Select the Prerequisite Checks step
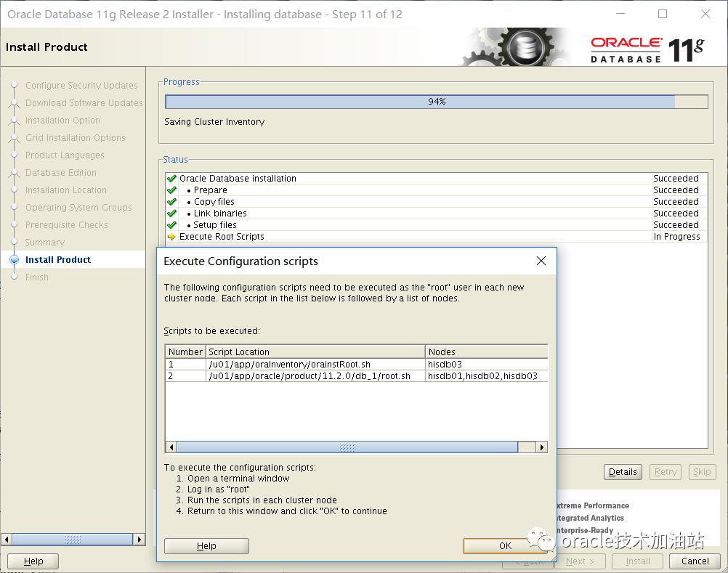728x573 pixels. point(66,224)
